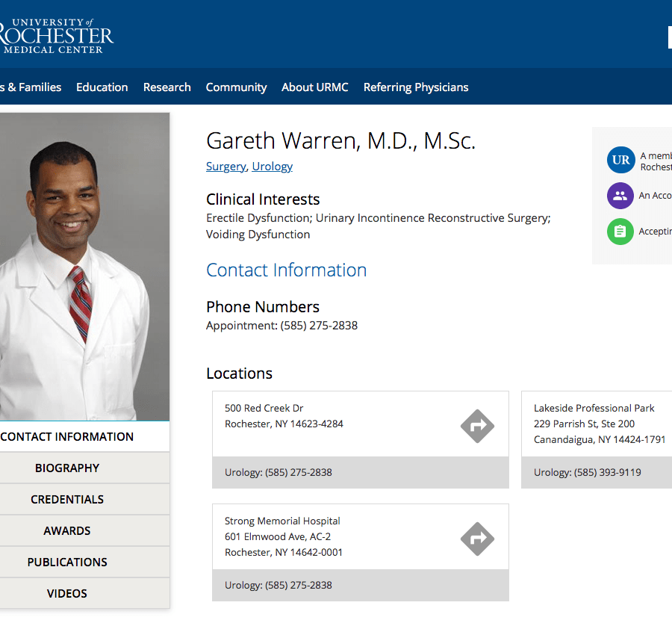Click the blue UR member badge icon

(x=620, y=160)
